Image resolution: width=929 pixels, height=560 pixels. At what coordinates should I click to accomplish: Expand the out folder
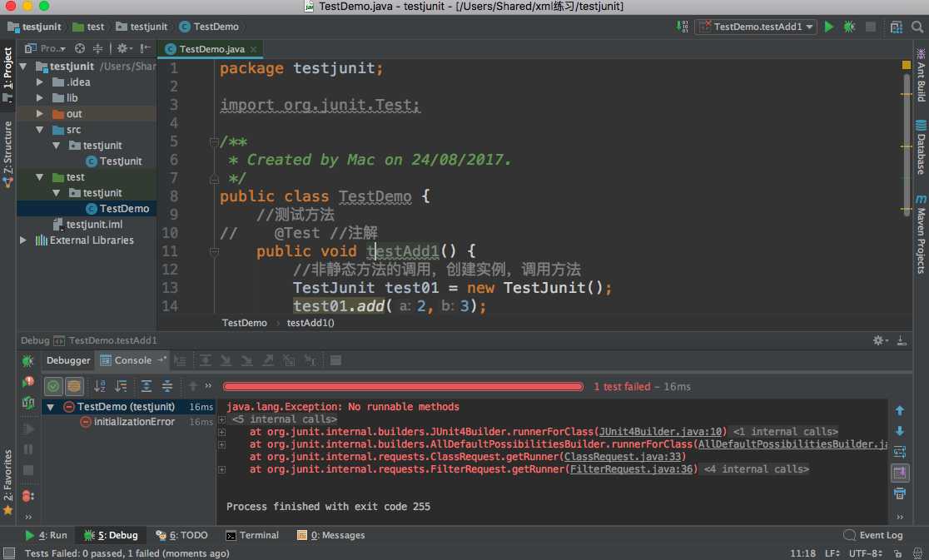[x=40, y=114]
